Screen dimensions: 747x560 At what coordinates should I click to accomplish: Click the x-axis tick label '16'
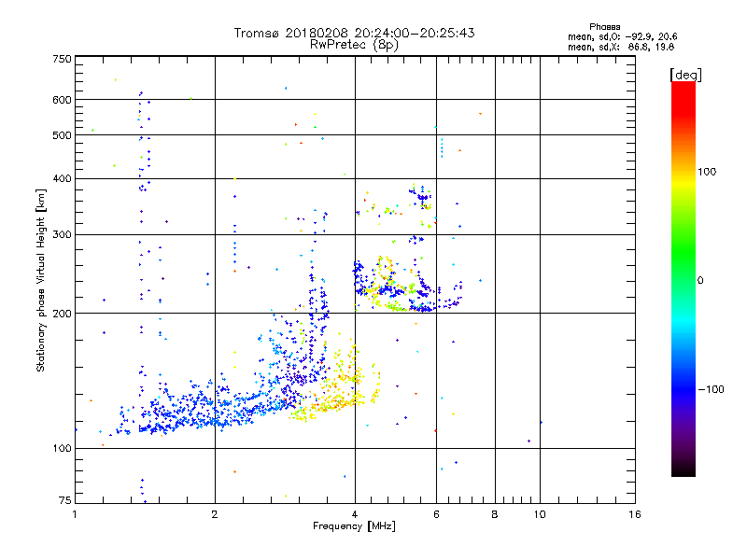pos(635,514)
